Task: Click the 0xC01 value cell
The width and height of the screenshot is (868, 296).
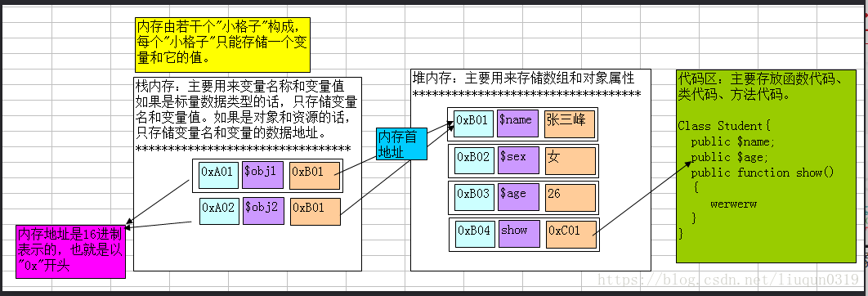Action: click(x=571, y=234)
